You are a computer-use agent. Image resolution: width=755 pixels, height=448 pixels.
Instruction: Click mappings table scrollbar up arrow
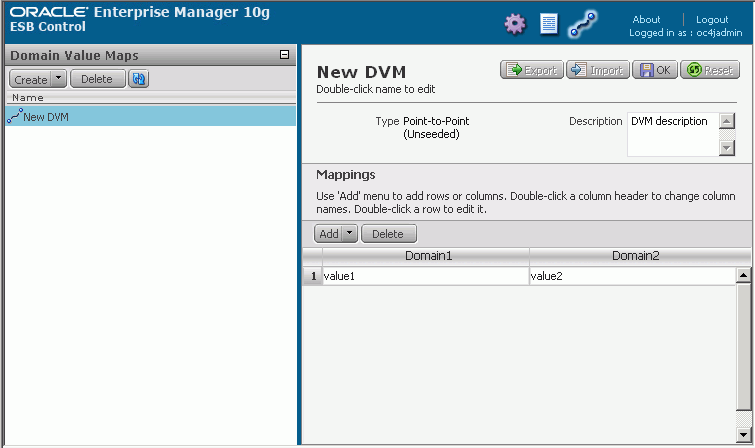click(x=743, y=276)
